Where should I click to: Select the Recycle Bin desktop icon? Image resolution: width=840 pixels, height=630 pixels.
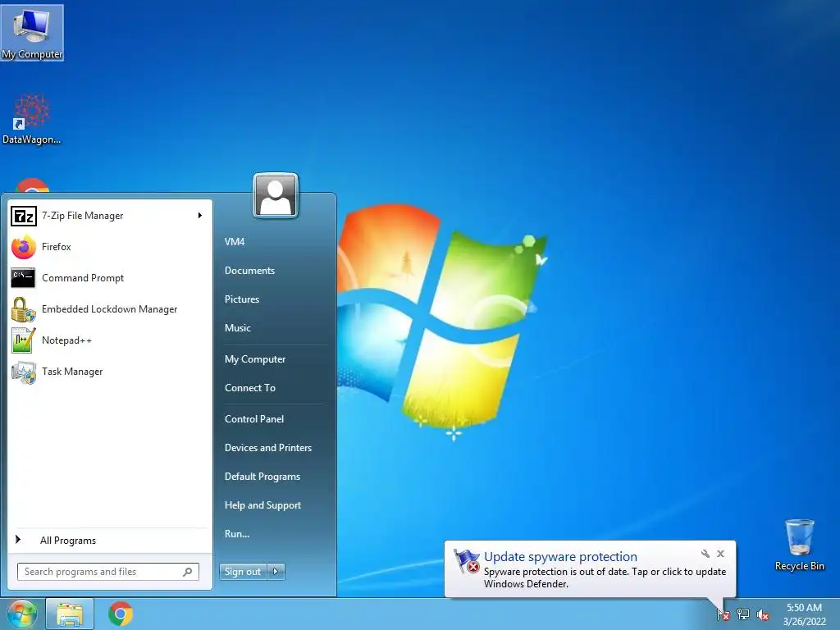pos(799,545)
